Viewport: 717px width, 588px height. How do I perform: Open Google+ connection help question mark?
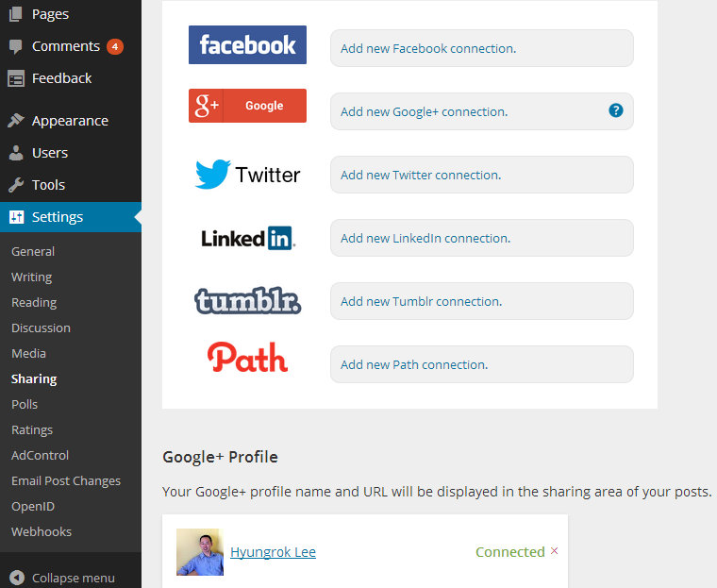(x=616, y=110)
